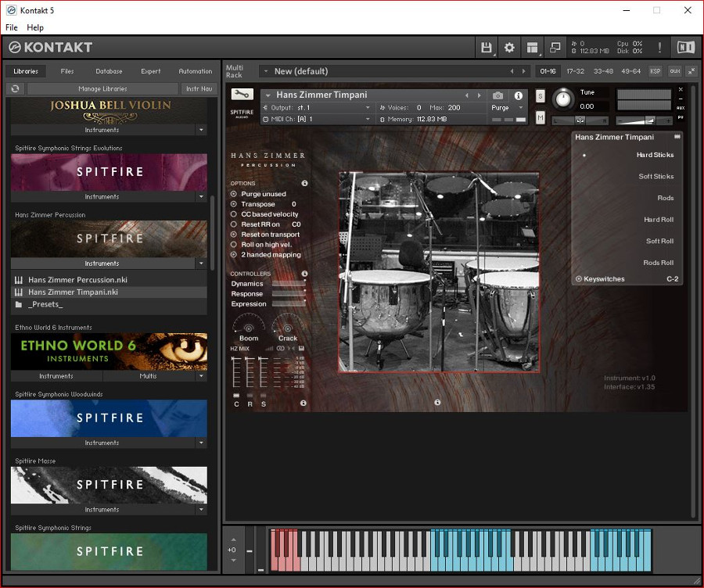The width and height of the screenshot is (704, 588).
Task: Switch to the Database tab
Action: pyautogui.click(x=109, y=71)
